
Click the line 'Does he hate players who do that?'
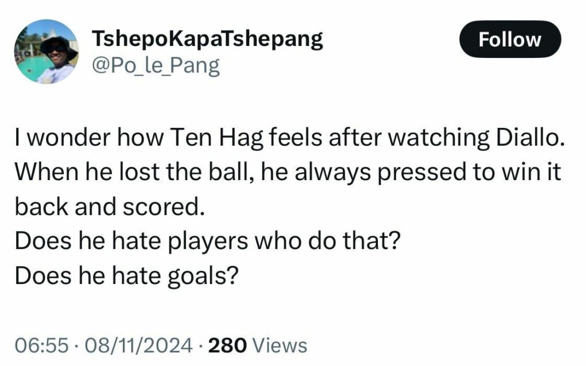coord(207,242)
